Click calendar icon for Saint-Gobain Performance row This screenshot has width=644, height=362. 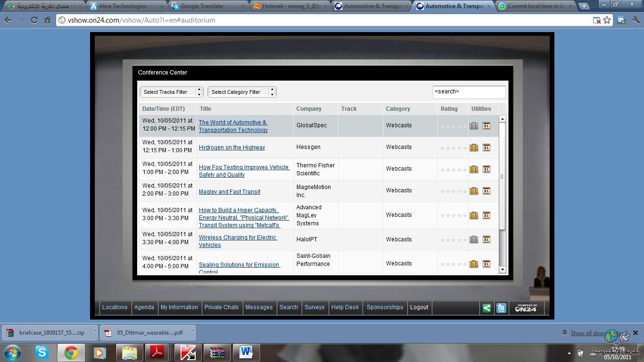487,264
